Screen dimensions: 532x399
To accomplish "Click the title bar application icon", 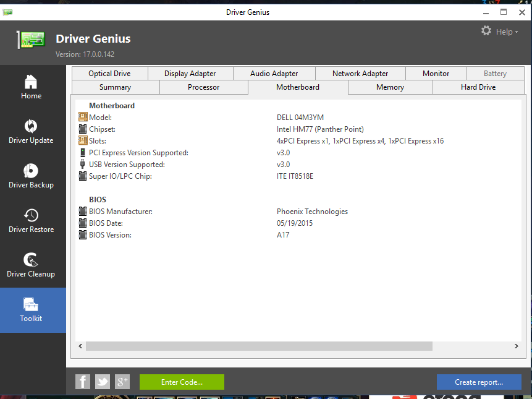I will coord(7,12).
